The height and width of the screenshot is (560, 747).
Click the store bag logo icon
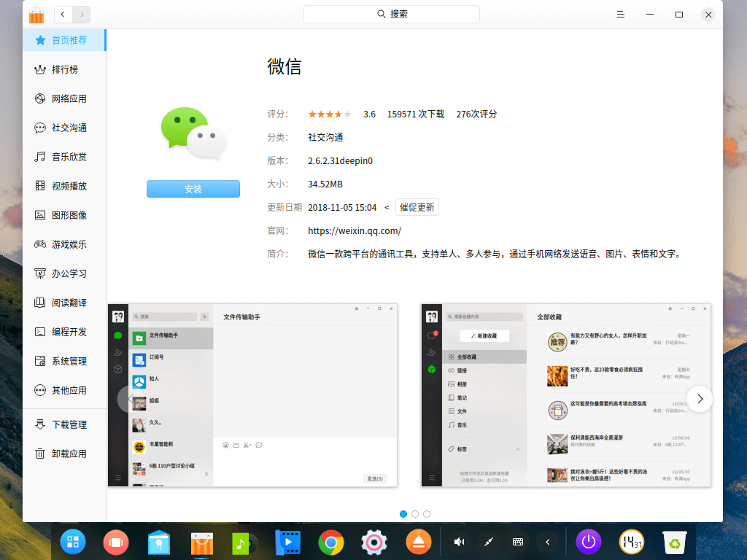pos(36,15)
